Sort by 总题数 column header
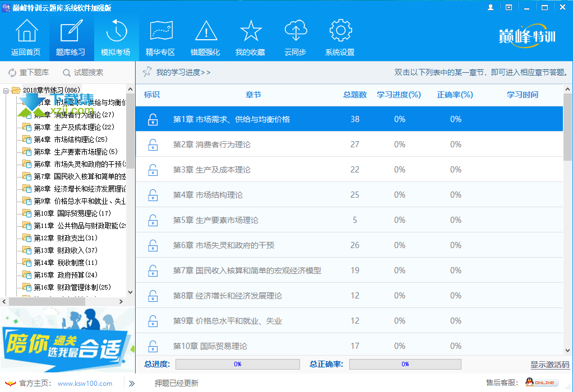This screenshot has height=392, width=573. [355, 95]
